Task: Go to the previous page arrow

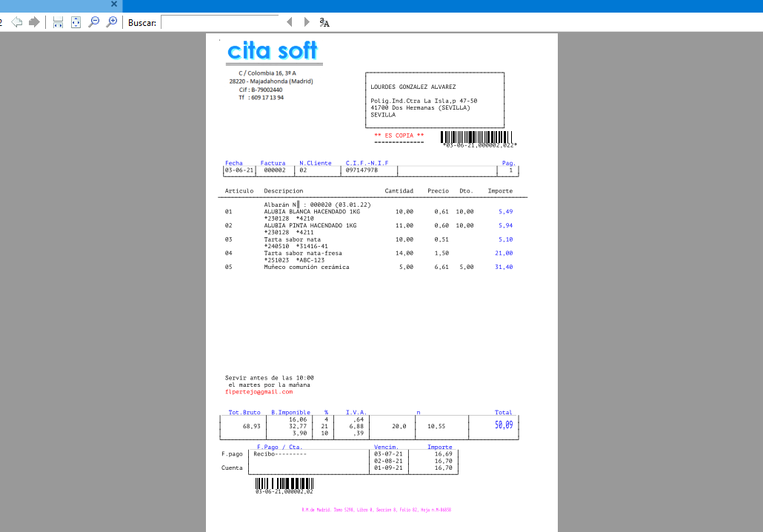Action: [16, 22]
